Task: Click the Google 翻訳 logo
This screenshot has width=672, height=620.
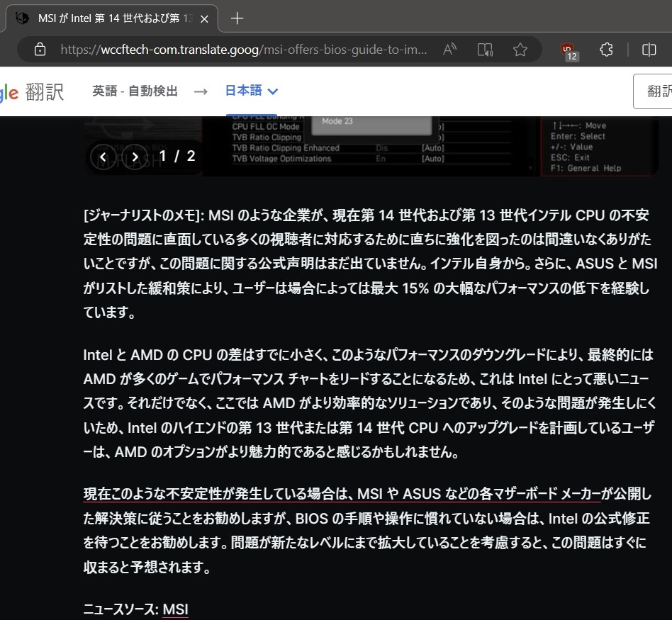Action: pos(28,91)
